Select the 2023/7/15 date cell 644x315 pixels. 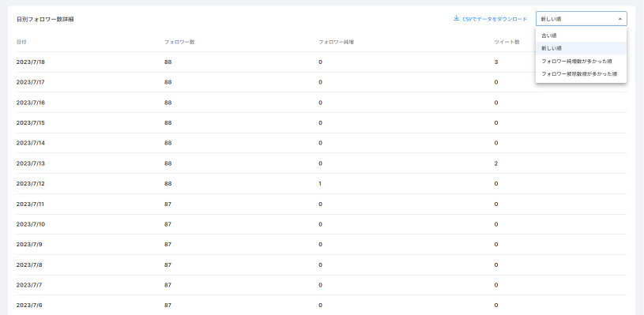pyautogui.click(x=30, y=123)
